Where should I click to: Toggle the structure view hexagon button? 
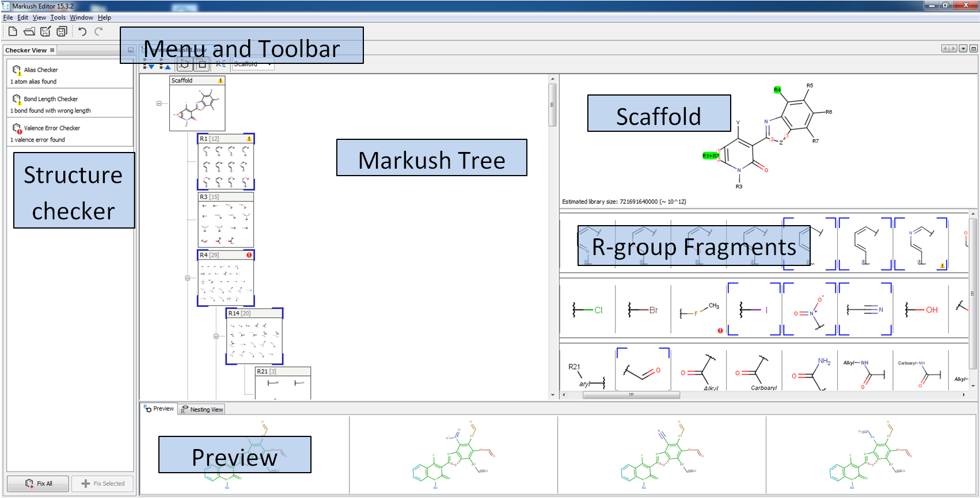coord(185,64)
